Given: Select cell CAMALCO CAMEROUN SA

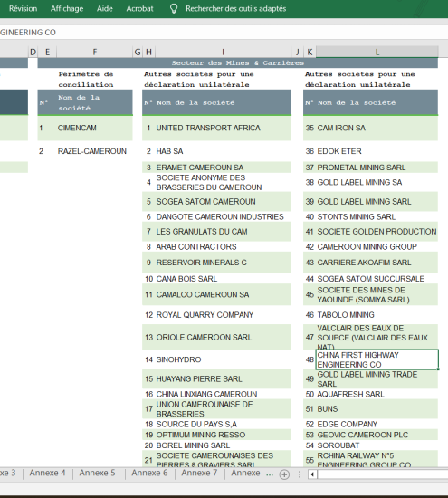Looking at the screenshot, I should point(224,295).
